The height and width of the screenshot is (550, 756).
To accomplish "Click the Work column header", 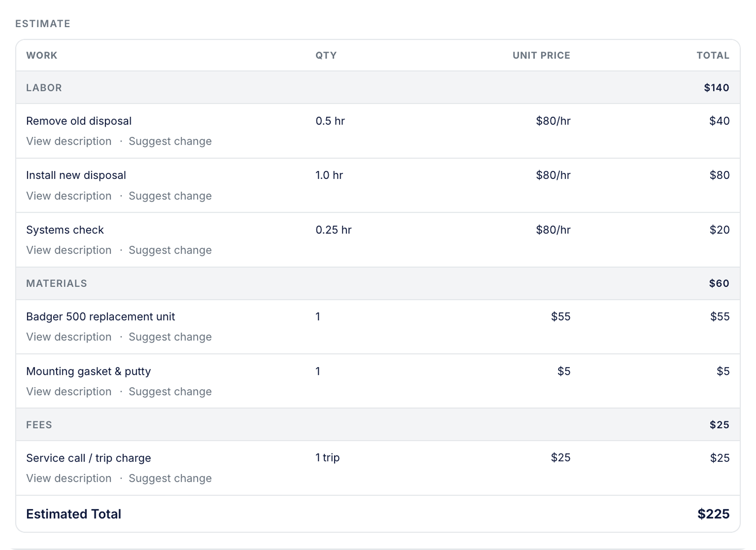I will pos(42,56).
